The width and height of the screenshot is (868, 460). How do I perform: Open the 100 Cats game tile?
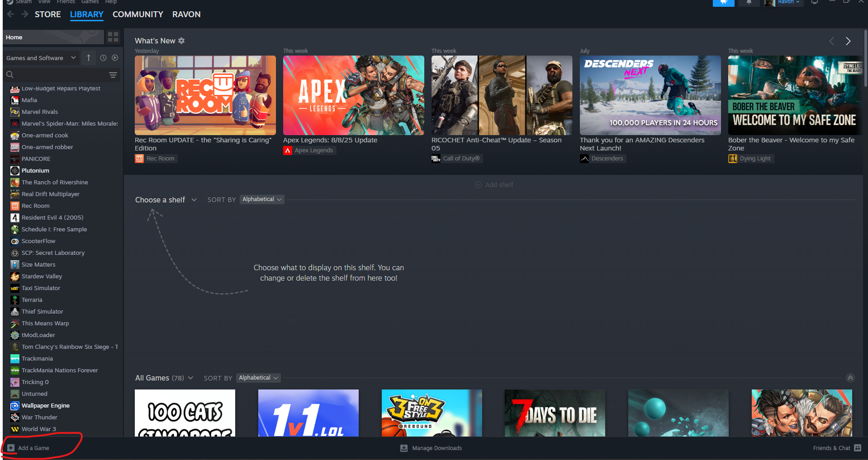click(185, 413)
